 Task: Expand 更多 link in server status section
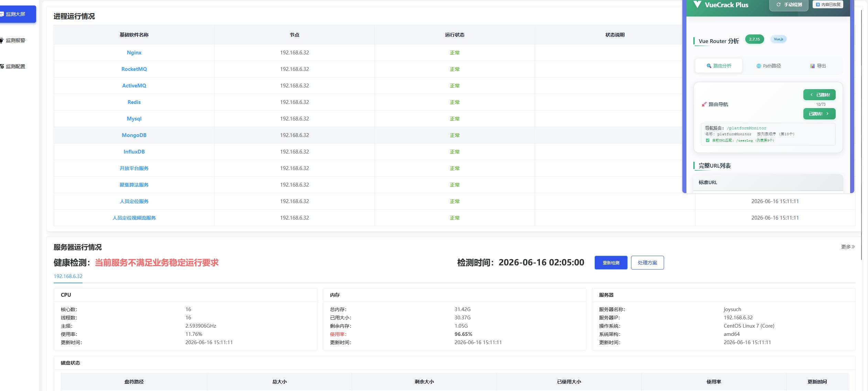click(x=848, y=247)
